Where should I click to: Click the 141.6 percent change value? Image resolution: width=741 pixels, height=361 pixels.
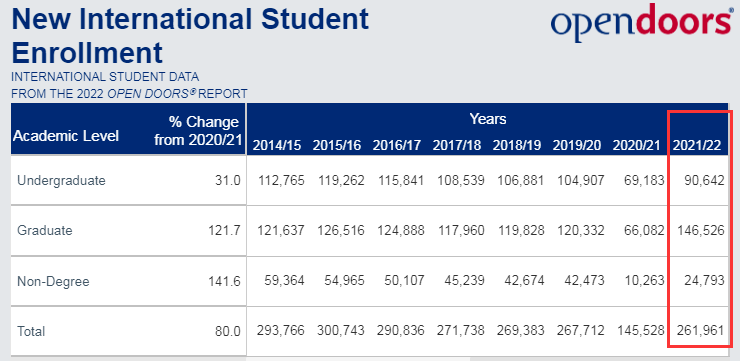point(224,282)
